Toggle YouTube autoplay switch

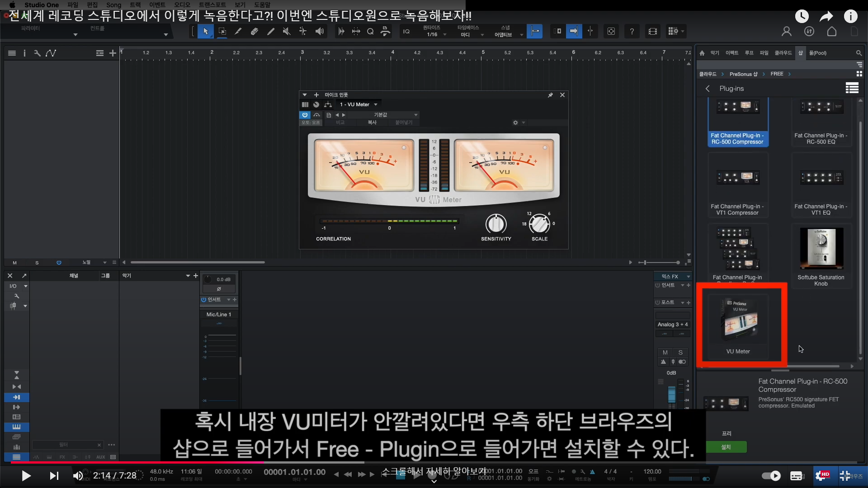tap(771, 476)
